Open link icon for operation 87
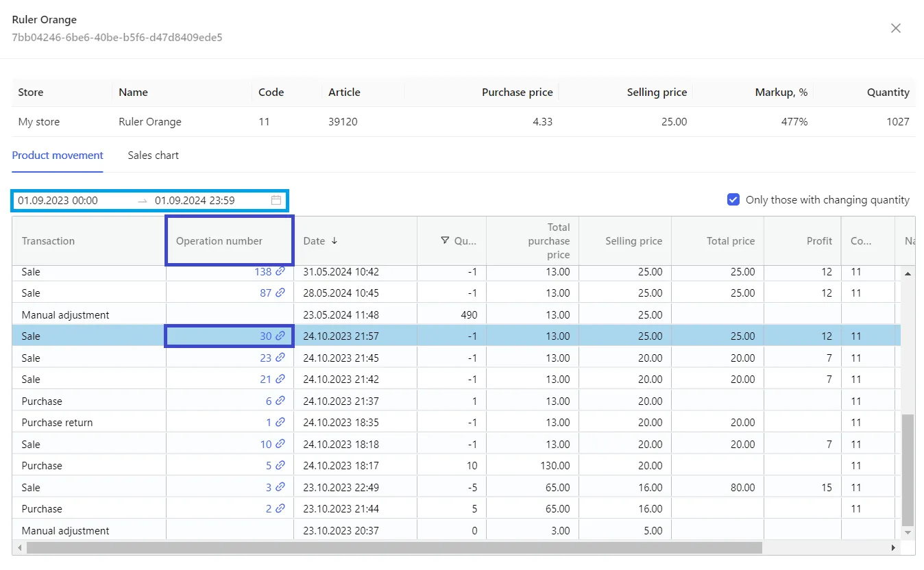The image size is (924, 570). click(280, 293)
